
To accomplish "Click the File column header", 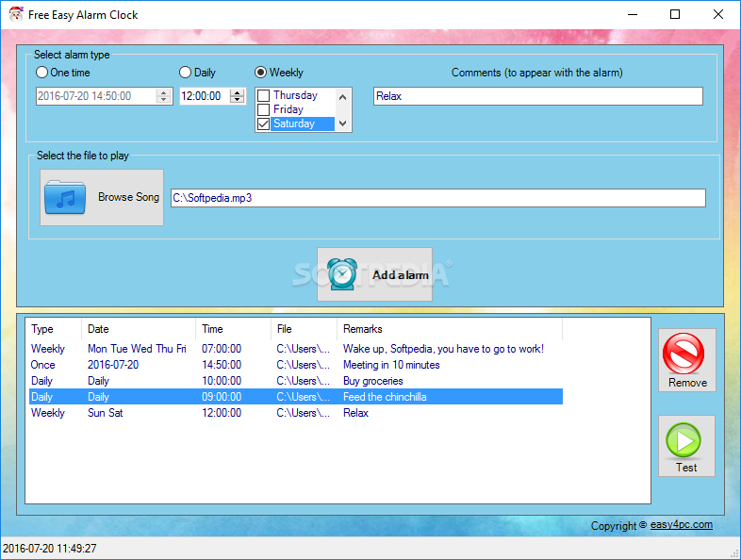I will point(304,329).
